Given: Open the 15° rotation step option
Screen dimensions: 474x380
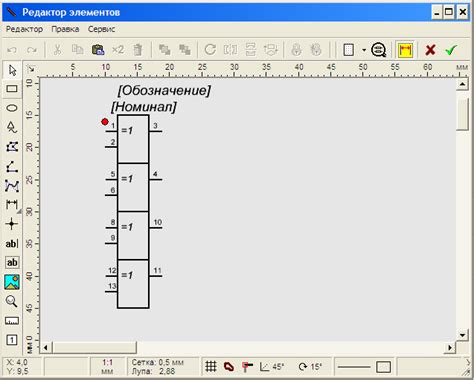Looking at the screenshot, I should click(310, 367).
